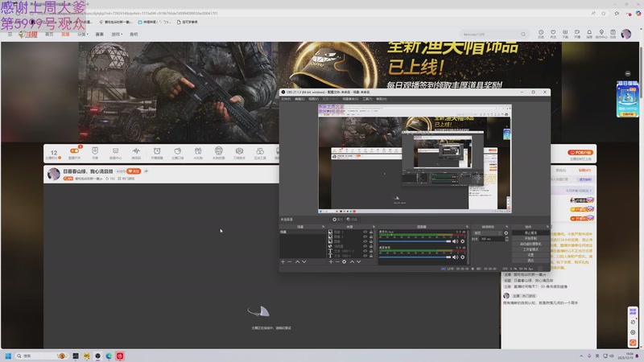Click the download icon in Douyu header
644x362 pixels.
tap(565, 32)
